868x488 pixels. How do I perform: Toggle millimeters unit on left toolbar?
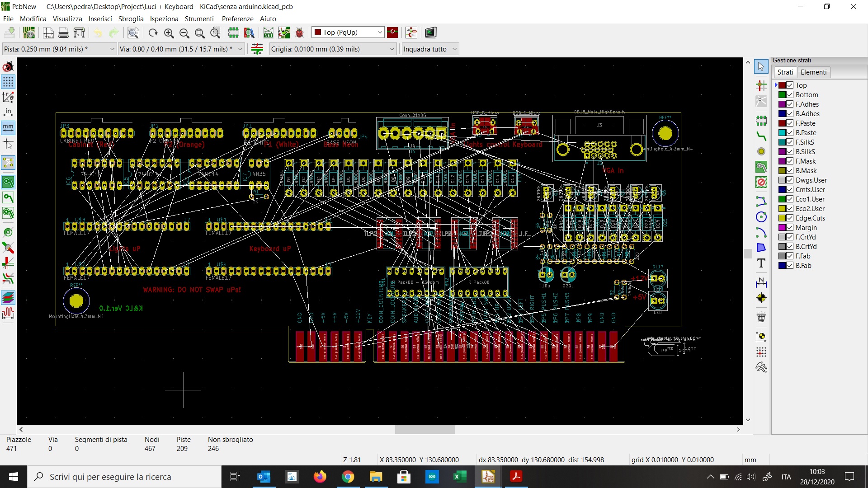coord(8,128)
